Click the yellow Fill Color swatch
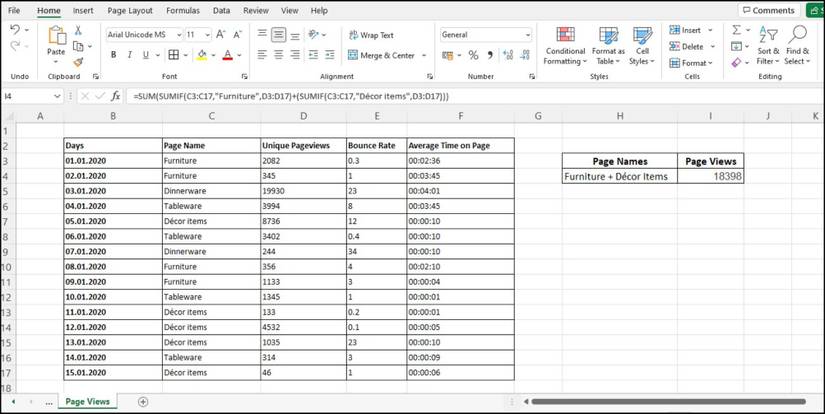 pyautogui.click(x=202, y=56)
